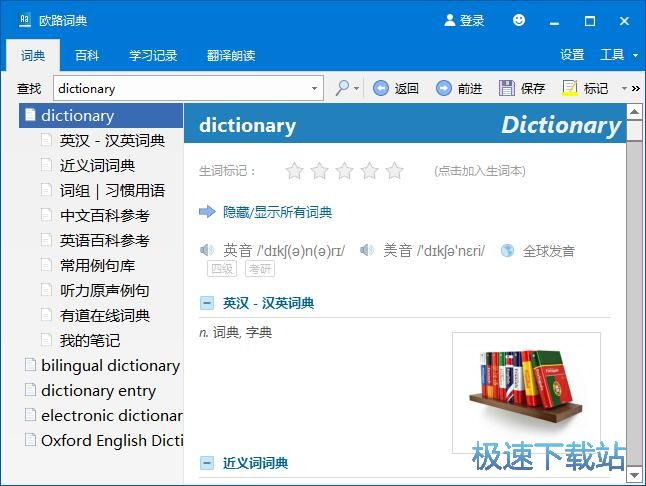Click the blue arrow icon beside 隐藏/显示所有词典
The image size is (646, 486).
point(207,212)
